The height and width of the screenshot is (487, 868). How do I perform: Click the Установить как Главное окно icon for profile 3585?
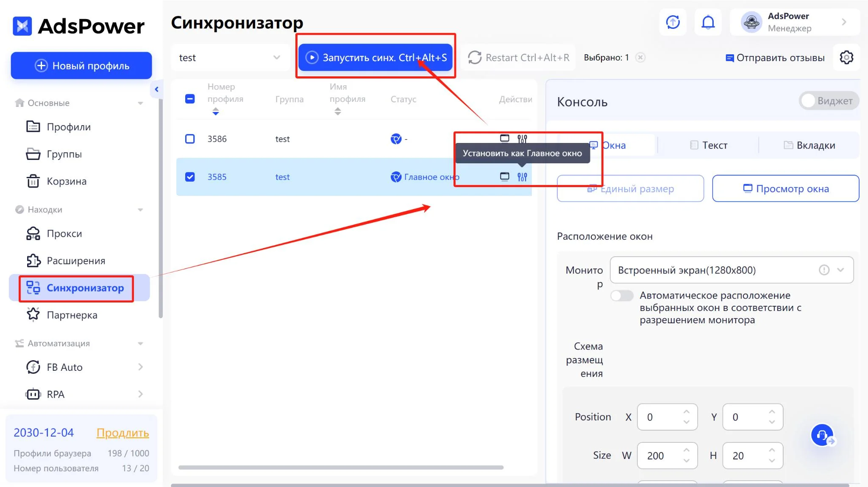tap(522, 176)
